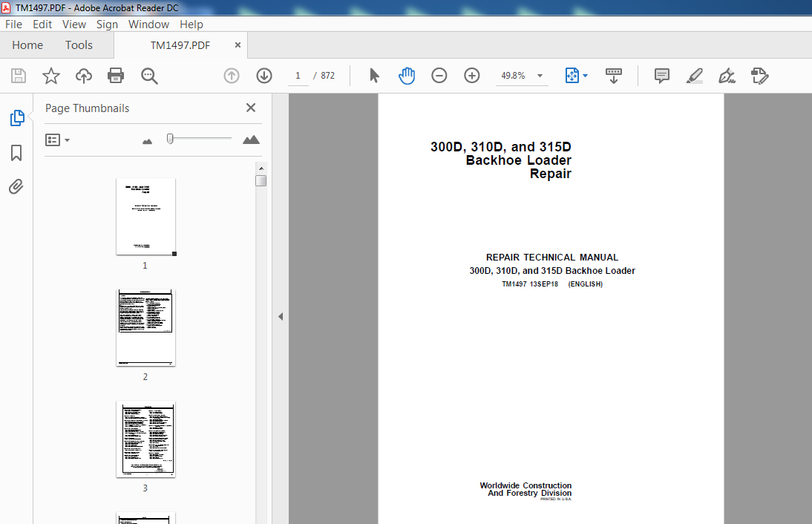This screenshot has height=524, width=812.
Task: Open the zoom level dropdown arrow
Action: (540, 76)
